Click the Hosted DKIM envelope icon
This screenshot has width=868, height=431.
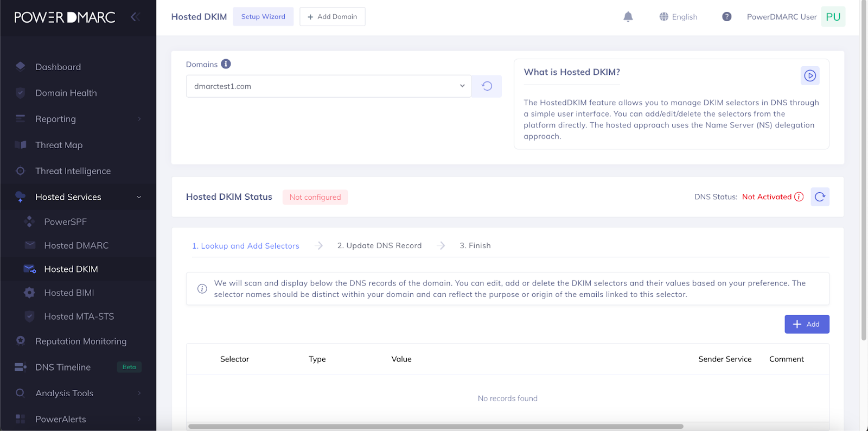pyautogui.click(x=30, y=269)
